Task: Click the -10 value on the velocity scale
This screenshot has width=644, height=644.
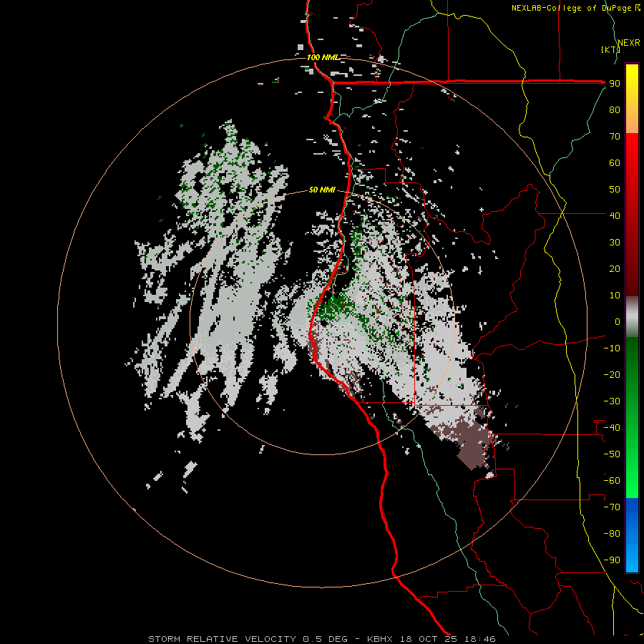Action: coord(612,348)
